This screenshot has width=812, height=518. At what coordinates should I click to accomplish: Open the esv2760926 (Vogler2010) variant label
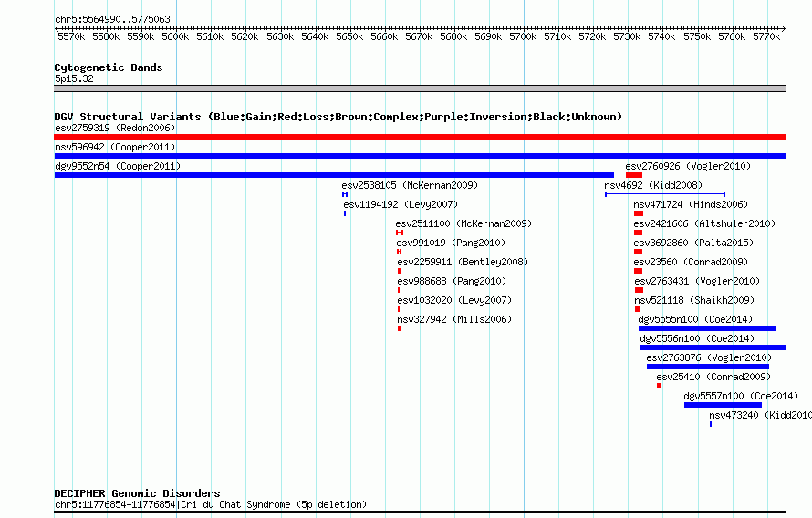(x=688, y=166)
